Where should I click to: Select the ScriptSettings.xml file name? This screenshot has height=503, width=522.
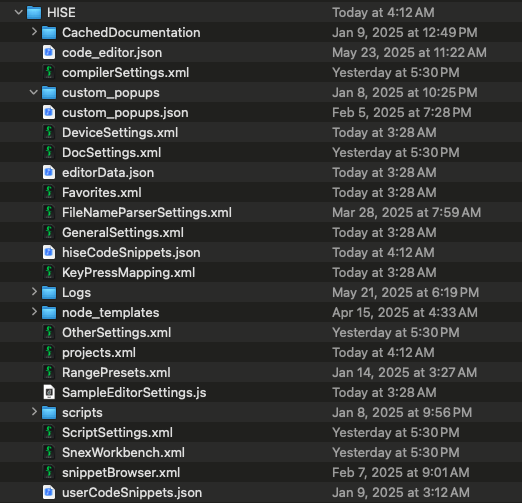pyautogui.click(x=117, y=433)
